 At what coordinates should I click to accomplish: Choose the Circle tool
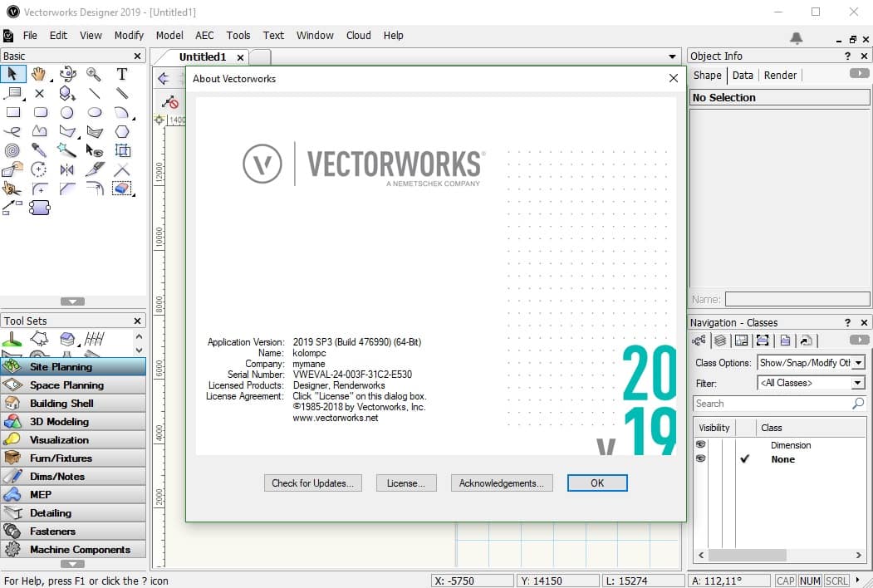pyautogui.click(x=67, y=111)
